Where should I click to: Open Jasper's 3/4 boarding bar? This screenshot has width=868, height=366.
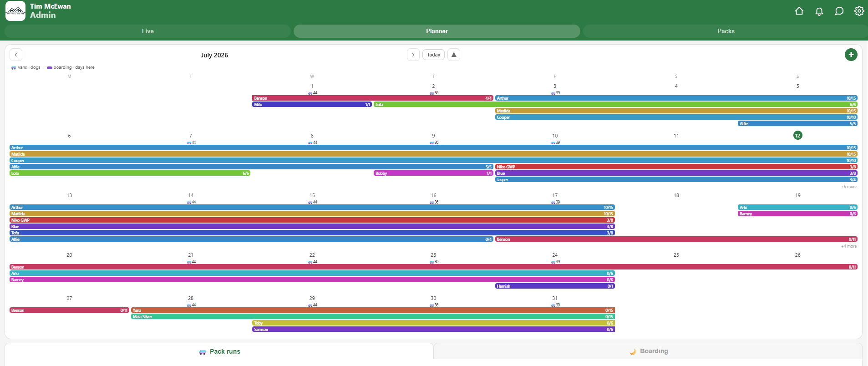pyautogui.click(x=676, y=180)
